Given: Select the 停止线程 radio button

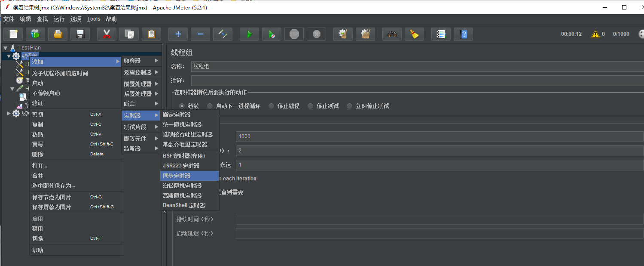Looking at the screenshot, I should [272, 106].
